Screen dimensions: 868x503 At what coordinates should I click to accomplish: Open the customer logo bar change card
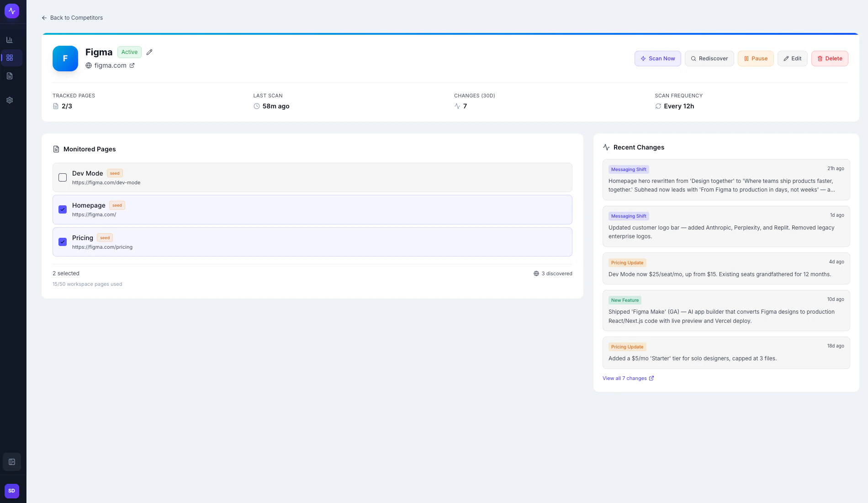726,226
